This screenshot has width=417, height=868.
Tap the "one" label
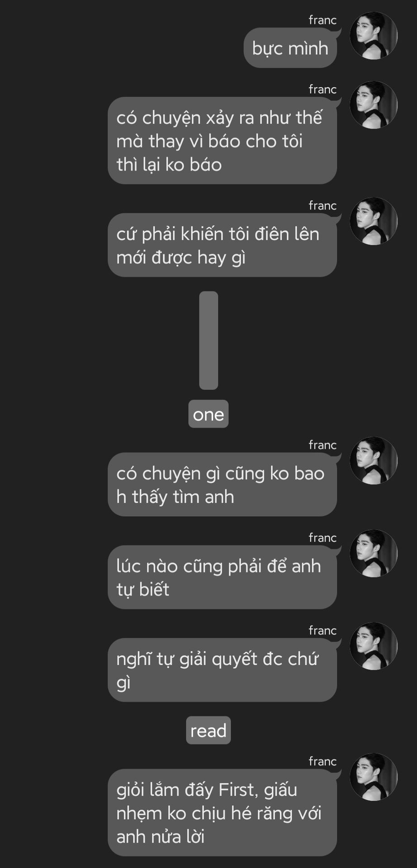208,414
